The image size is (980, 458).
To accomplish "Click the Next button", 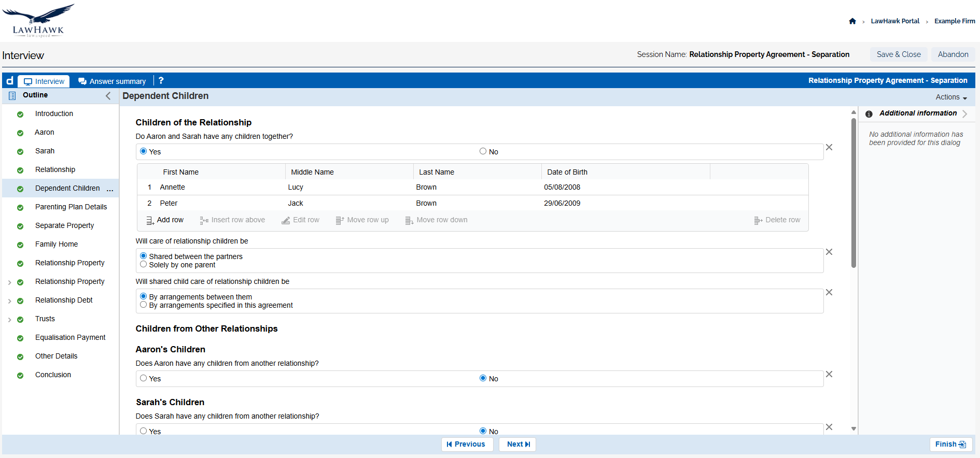I will click(x=517, y=444).
